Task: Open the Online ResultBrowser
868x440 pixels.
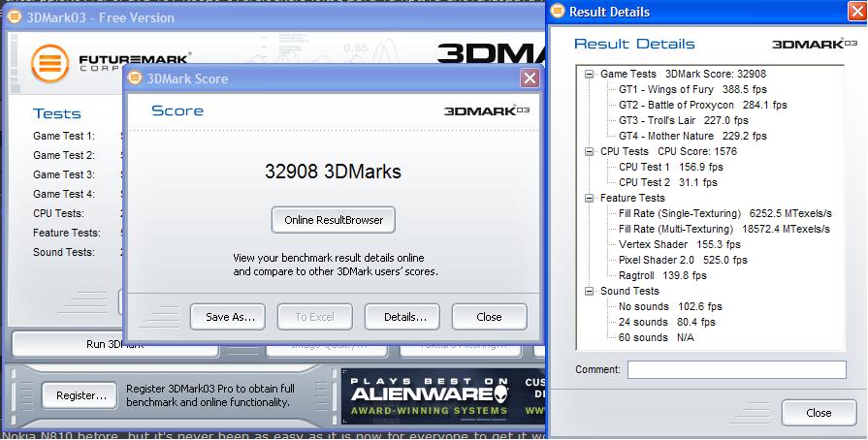Action: (334, 220)
